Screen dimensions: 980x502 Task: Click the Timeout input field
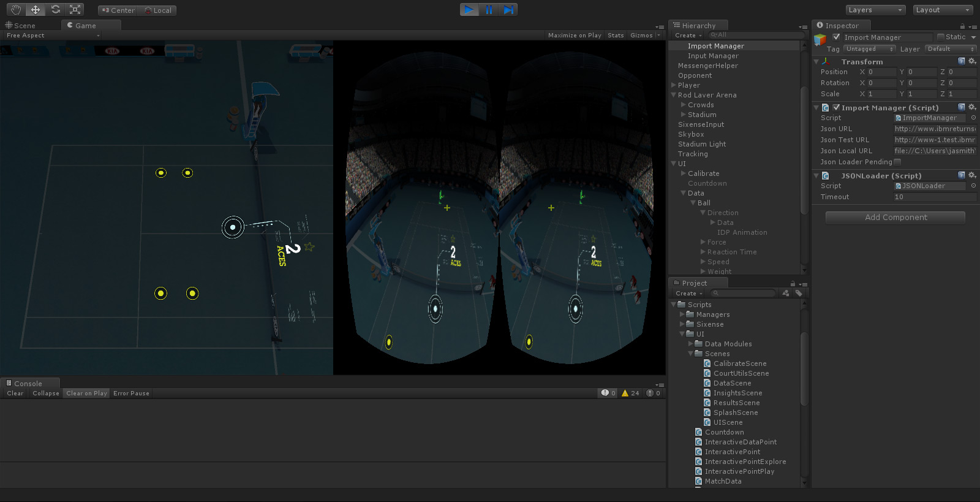click(x=933, y=197)
